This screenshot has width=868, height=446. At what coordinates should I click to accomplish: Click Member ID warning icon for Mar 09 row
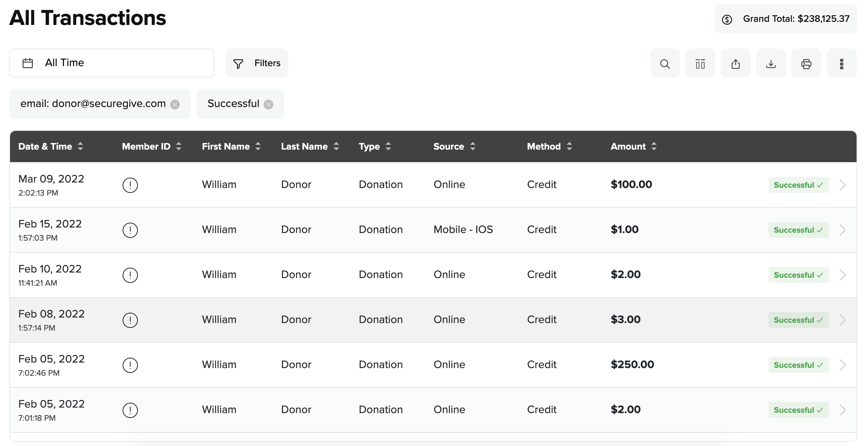130,185
